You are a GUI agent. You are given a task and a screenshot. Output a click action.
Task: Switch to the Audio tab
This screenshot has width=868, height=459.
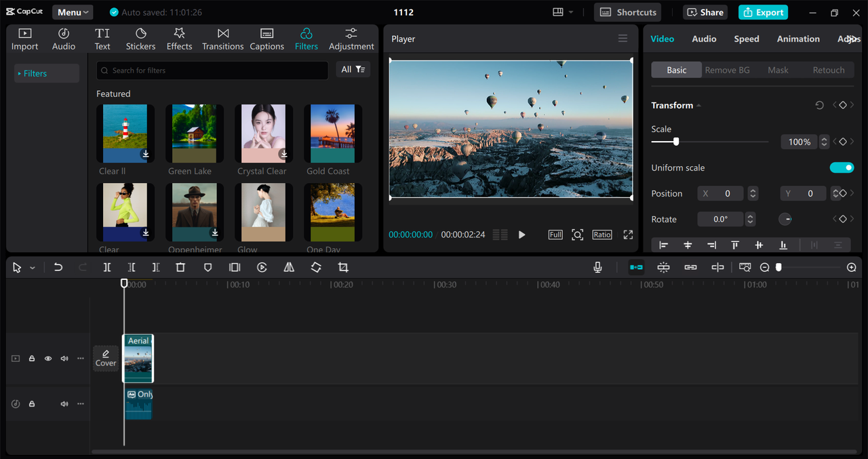[x=704, y=39]
